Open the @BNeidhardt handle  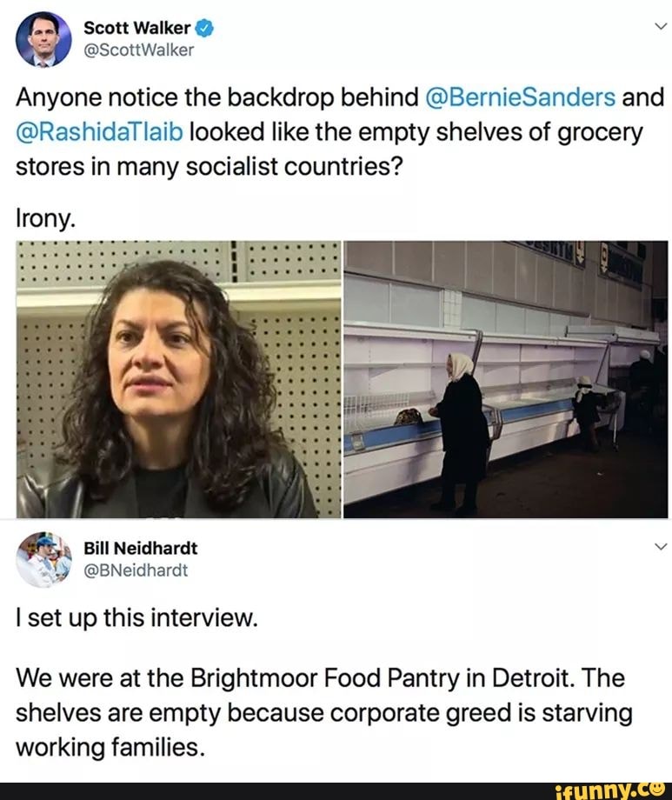(x=136, y=570)
